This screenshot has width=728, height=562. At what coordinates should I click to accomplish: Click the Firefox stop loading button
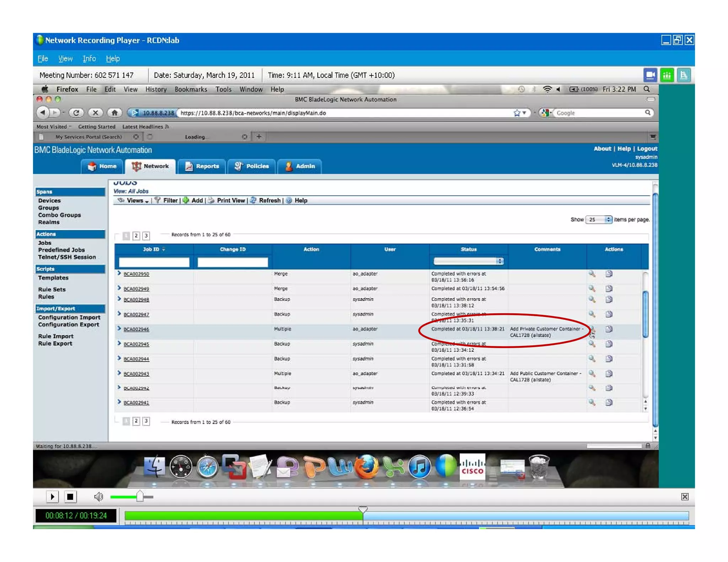coord(95,113)
